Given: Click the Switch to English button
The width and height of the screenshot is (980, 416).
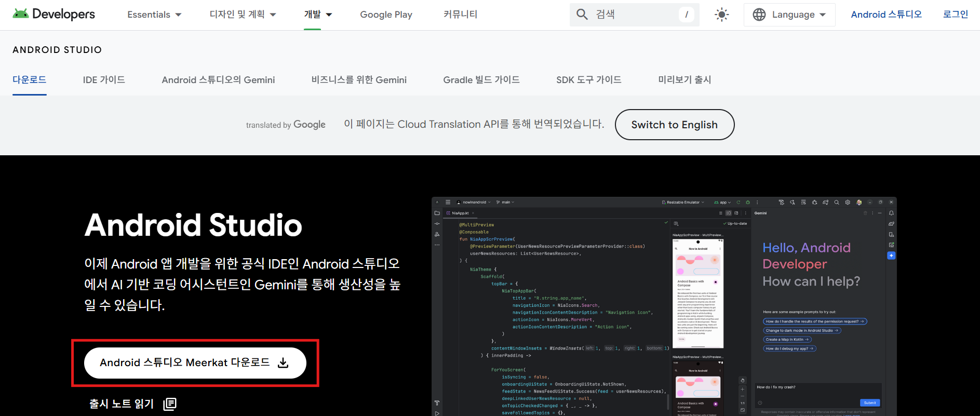Looking at the screenshot, I should click(x=675, y=125).
